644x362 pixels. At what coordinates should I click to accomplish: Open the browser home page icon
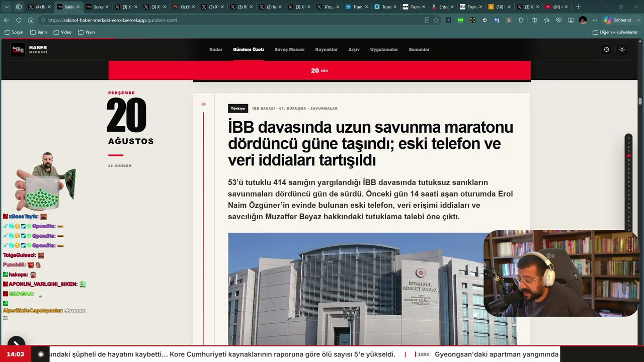point(31,20)
